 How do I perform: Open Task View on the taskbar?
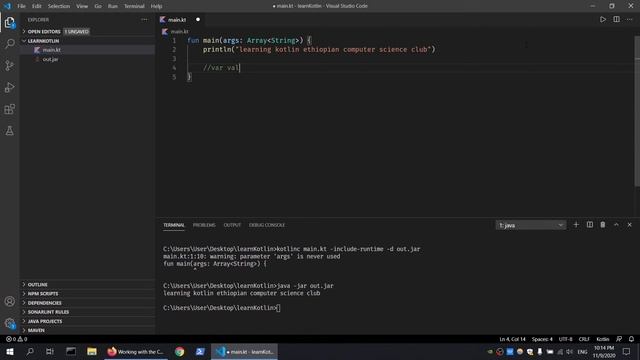(50, 351)
